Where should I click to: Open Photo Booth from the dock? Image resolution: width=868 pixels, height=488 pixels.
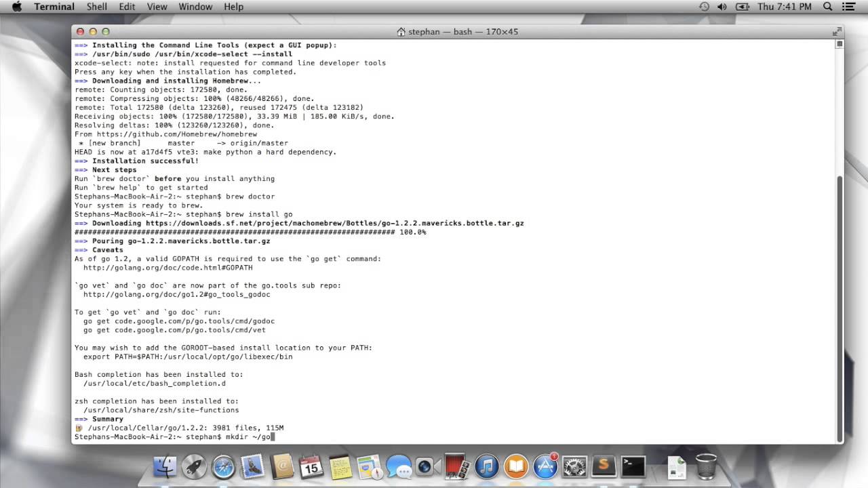[x=456, y=466]
